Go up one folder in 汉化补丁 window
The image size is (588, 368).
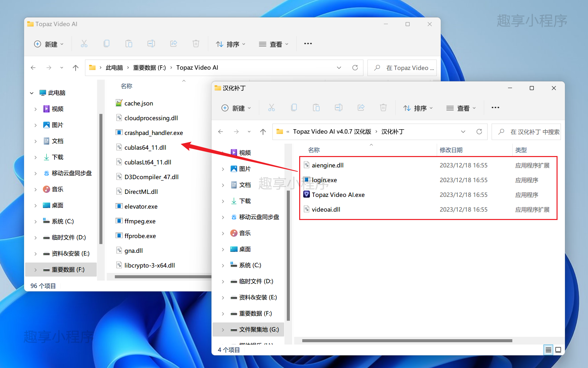point(263,132)
